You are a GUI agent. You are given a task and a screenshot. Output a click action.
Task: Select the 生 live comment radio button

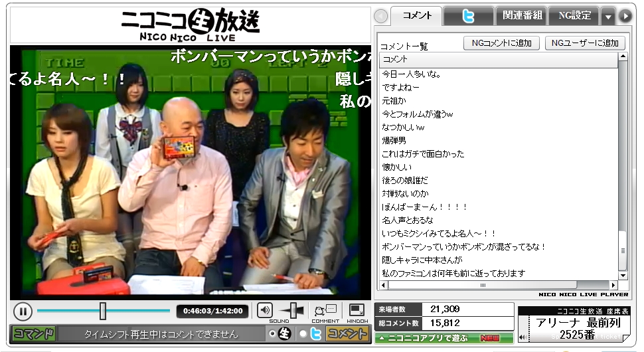[272, 333]
